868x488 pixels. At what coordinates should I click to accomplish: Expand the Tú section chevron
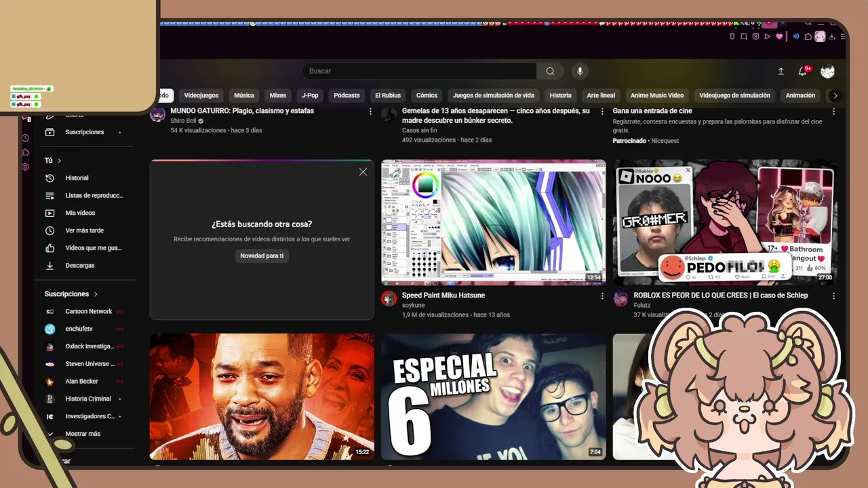[x=59, y=161]
